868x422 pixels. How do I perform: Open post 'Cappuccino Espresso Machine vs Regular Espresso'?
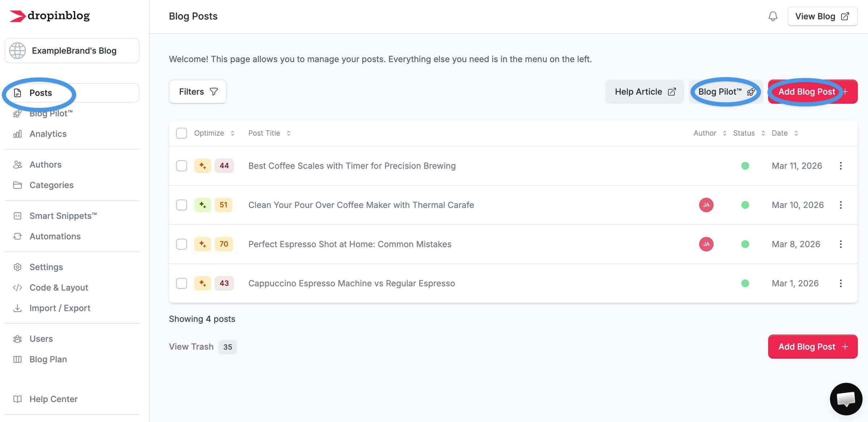352,283
